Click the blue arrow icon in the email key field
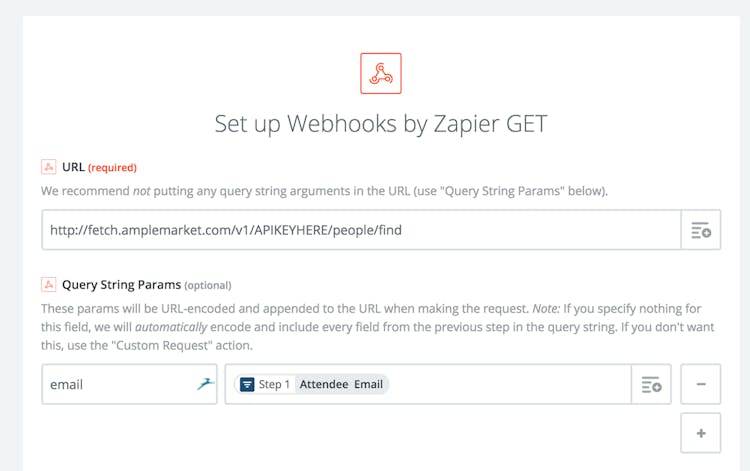Screen dimensions: 750x471 tap(206, 384)
